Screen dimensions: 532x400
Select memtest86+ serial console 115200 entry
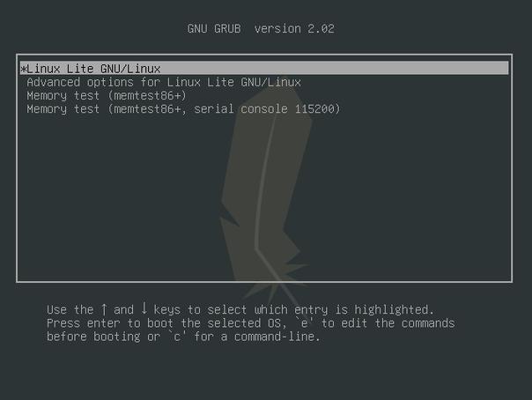pos(183,109)
